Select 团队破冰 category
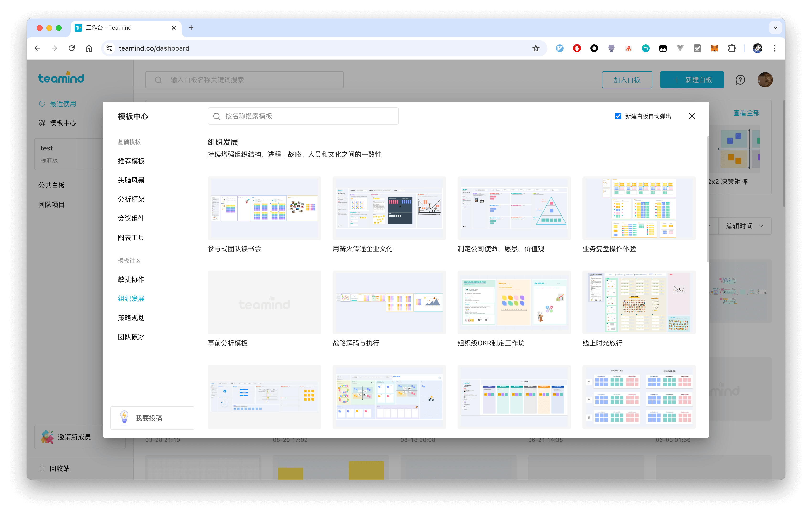 pos(131,337)
